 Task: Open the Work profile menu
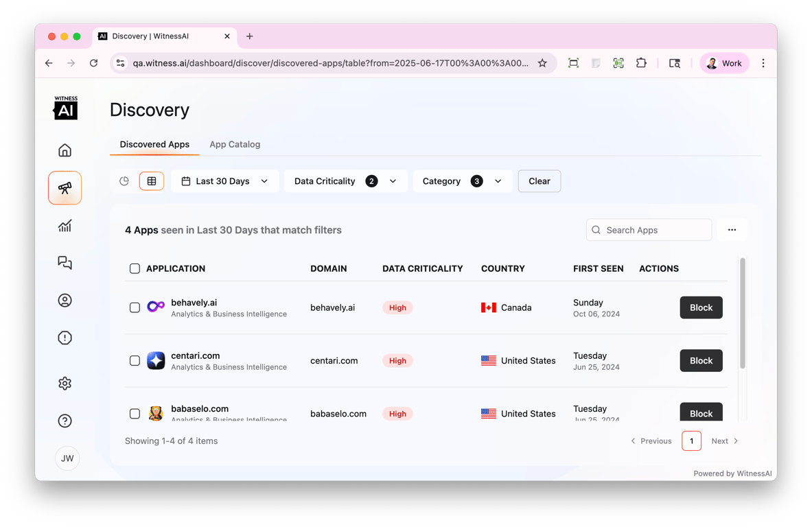724,63
